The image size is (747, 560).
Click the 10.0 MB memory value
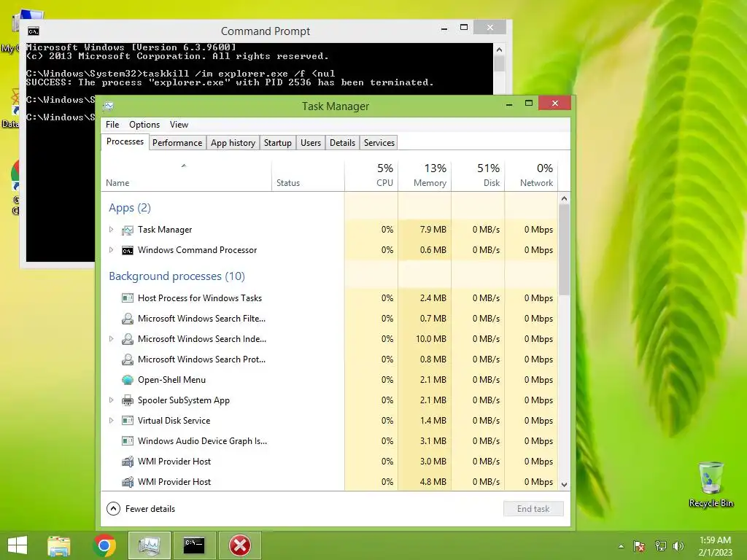click(x=431, y=339)
